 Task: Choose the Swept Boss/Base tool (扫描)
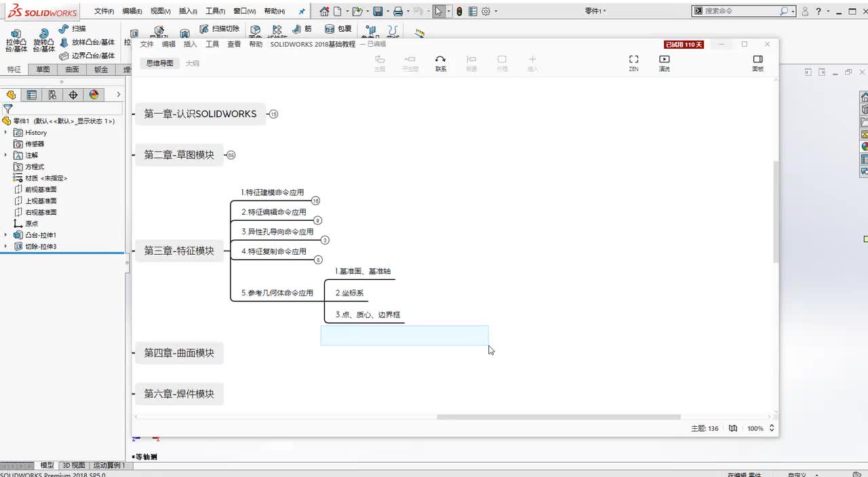72,28
